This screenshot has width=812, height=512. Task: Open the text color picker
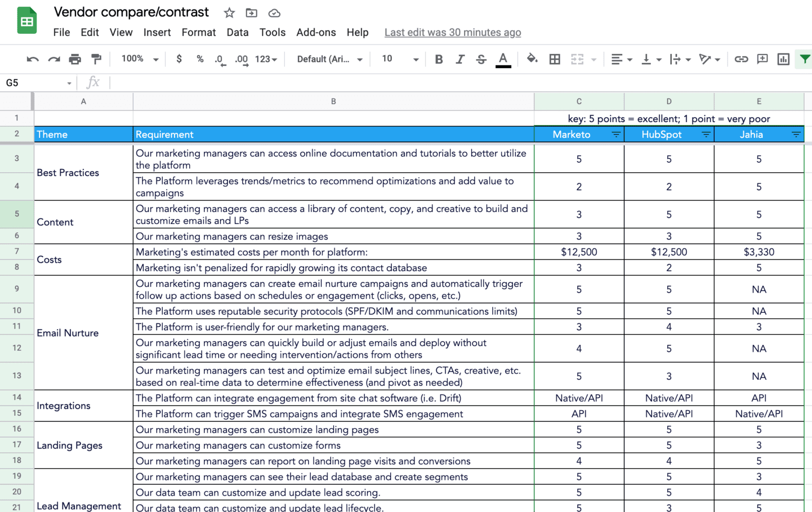503,60
